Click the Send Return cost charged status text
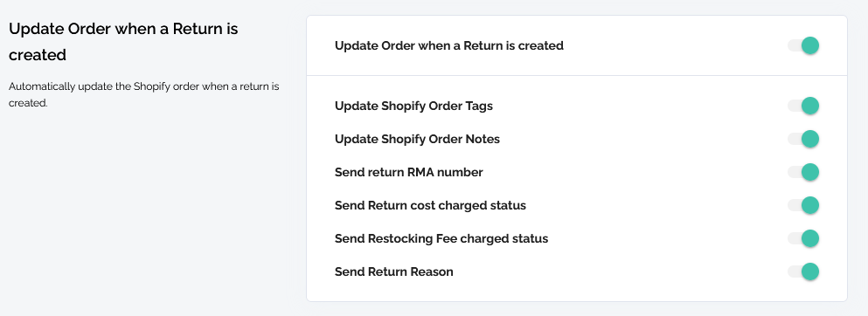This screenshot has height=316, width=868. pos(430,205)
